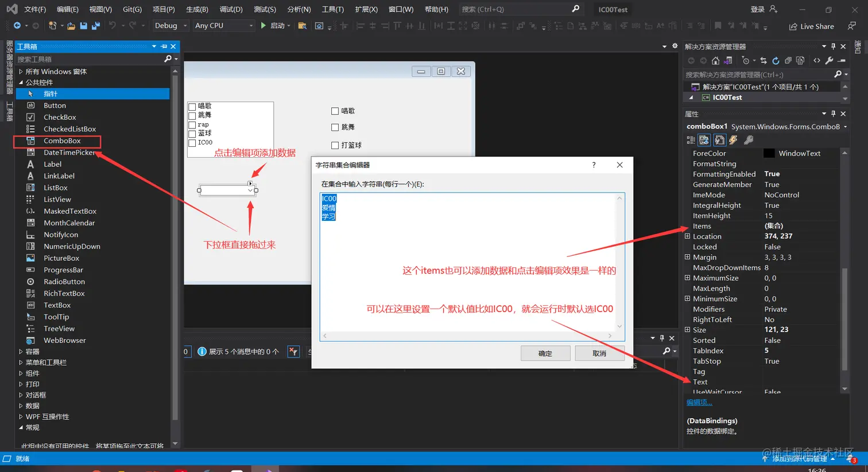The width and height of the screenshot is (868, 472).
Task: Click the navigate backward blue arrow icon
Action: 17,26
